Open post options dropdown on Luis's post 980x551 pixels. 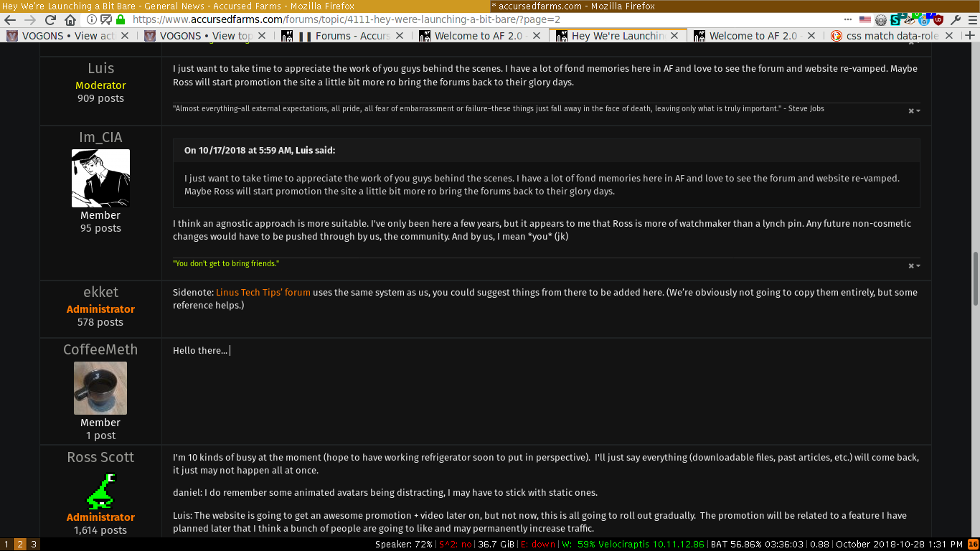click(x=914, y=111)
